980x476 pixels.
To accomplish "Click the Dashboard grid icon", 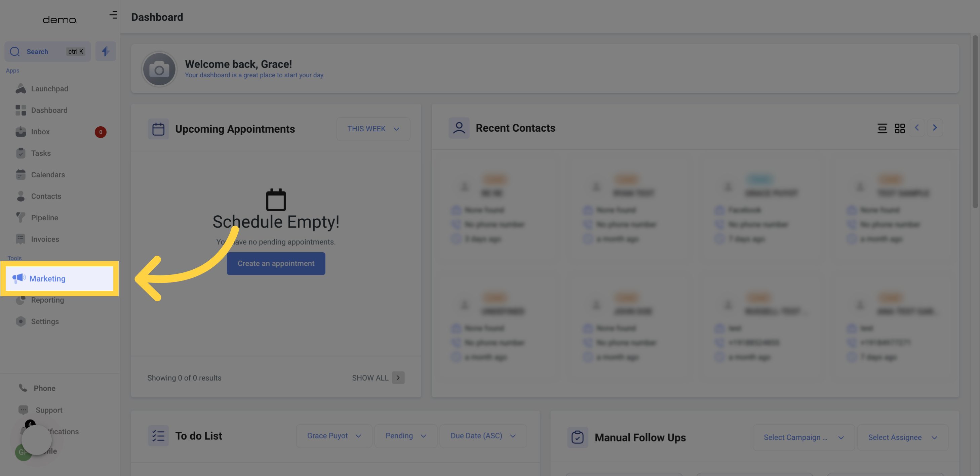I will [x=21, y=110].
